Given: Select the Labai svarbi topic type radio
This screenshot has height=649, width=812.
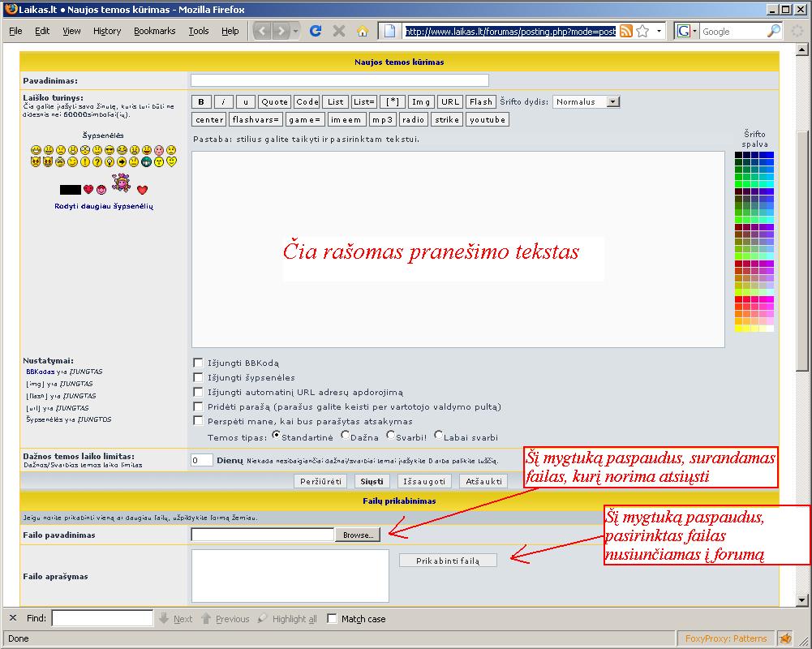Looking at the screenshot, I should [438, 436].
